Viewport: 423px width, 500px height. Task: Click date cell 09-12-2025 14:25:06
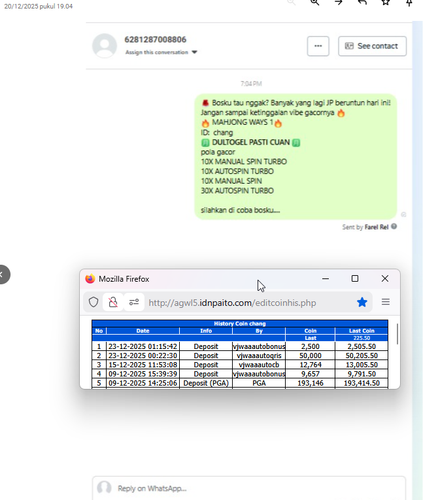(x=143, y=383)
